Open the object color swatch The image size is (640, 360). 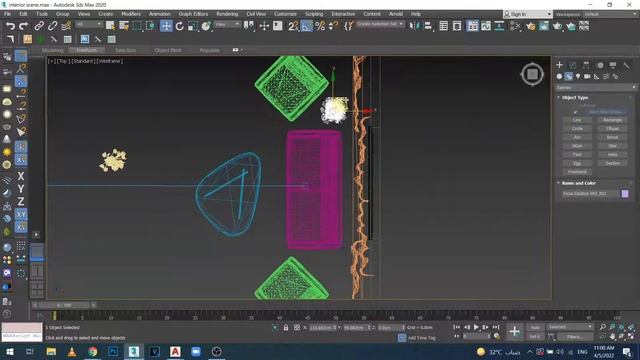(625, 194)
